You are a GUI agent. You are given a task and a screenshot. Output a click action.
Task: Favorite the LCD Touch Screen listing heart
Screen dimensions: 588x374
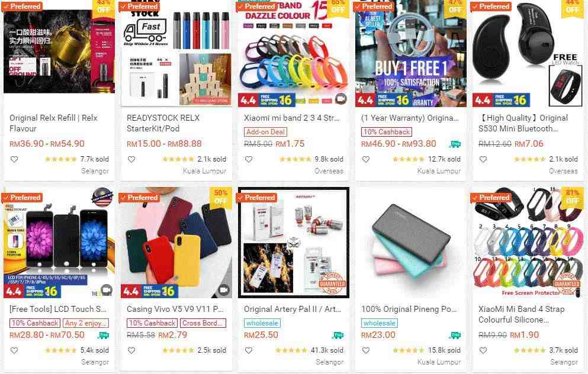(14, 350)
